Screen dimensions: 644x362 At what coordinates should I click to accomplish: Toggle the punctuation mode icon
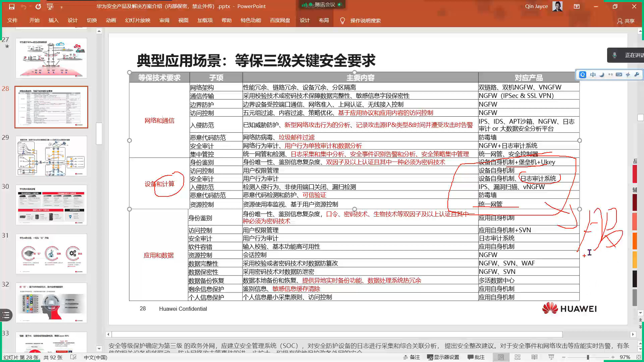[610, 75]
